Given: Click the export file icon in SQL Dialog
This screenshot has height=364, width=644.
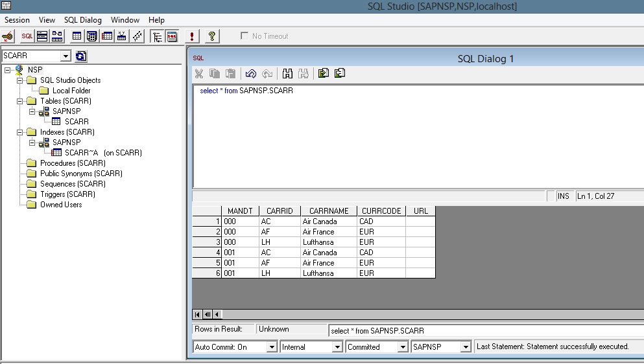Looking at the screenshot, I should (339, 74).
